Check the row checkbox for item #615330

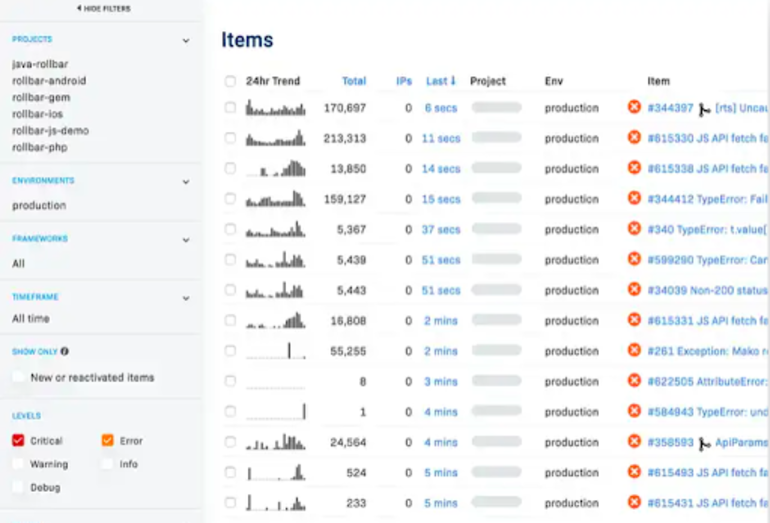tap(230, 138)
